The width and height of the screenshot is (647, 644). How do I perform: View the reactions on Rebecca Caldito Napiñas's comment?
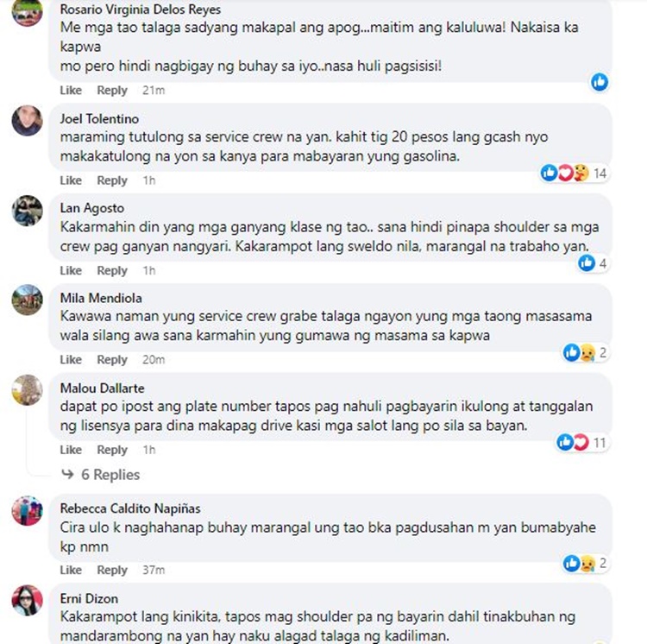click(x=586, y=563)
